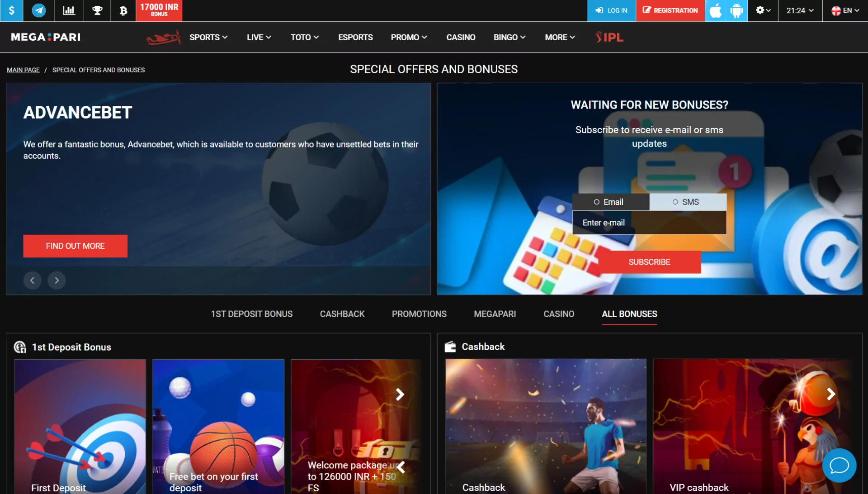This screenshot has width=868, height=494.
Task: Open the Cashback offer card
Action: [546, 427]
